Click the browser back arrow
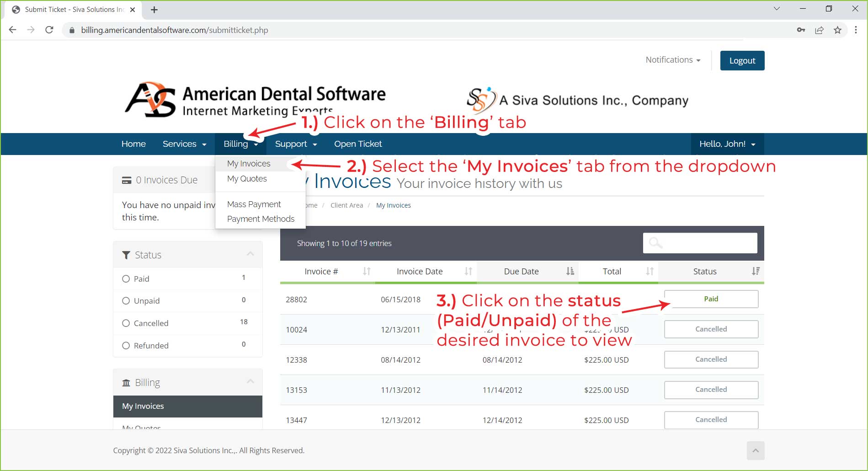The image size is (868, 471). [13, 30]
